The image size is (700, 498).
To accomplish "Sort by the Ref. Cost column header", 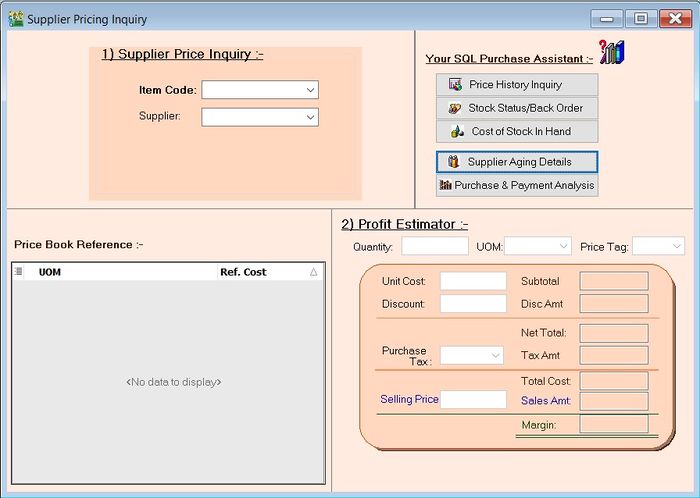I will pyautogui.click(x=243, y=272).
